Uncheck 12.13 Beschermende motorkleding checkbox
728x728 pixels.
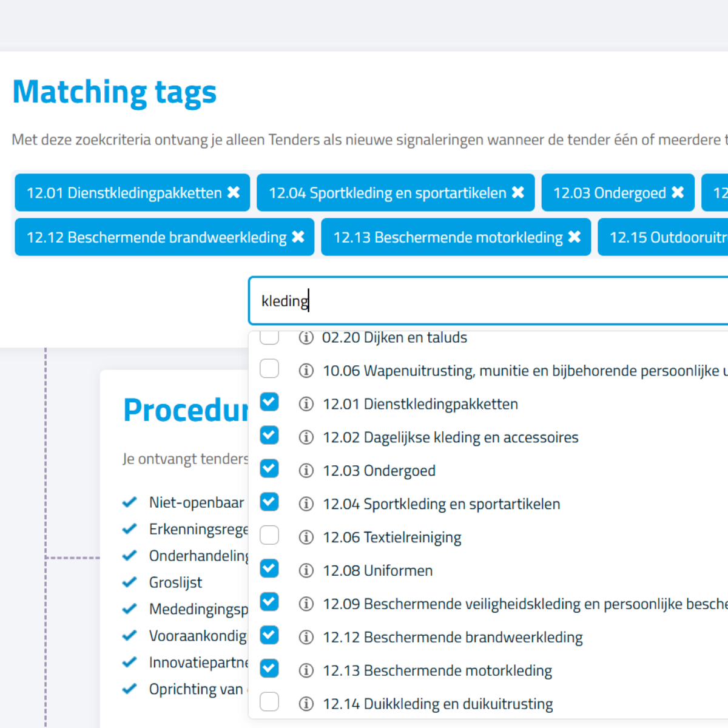tap(269, 669)
